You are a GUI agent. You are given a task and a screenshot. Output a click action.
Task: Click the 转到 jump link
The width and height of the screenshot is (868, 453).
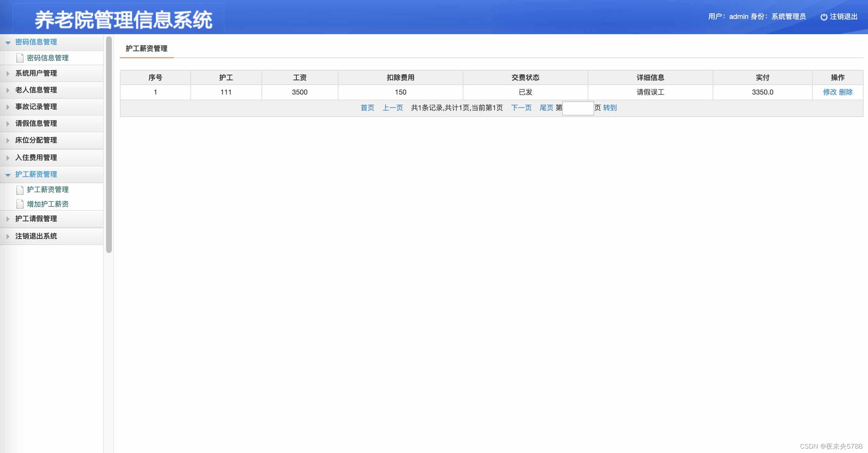(x=610, y=108)
